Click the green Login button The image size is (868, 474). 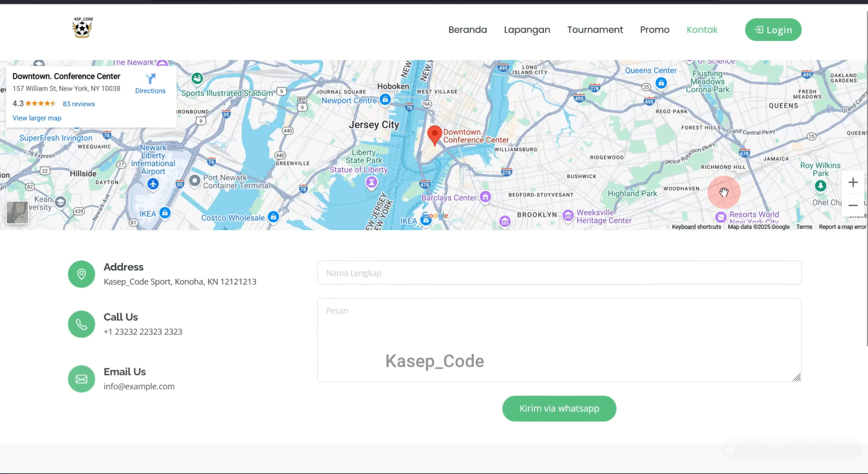pyautogui.click(x=773, y=30)
